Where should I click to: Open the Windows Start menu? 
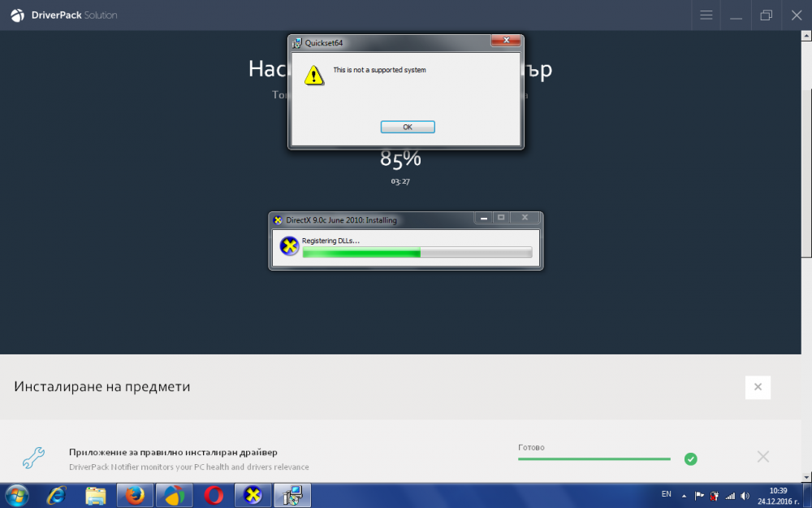click(x=16, y=496)
